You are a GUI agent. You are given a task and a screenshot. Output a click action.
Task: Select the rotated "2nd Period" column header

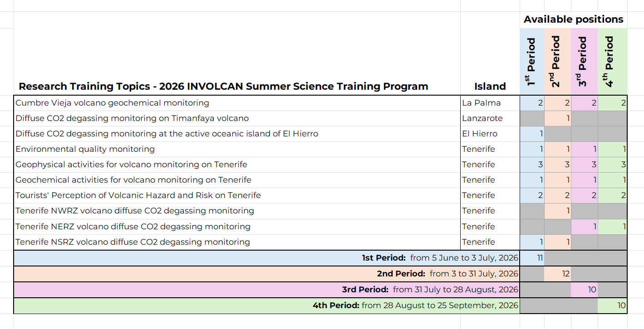click(558, 62)
